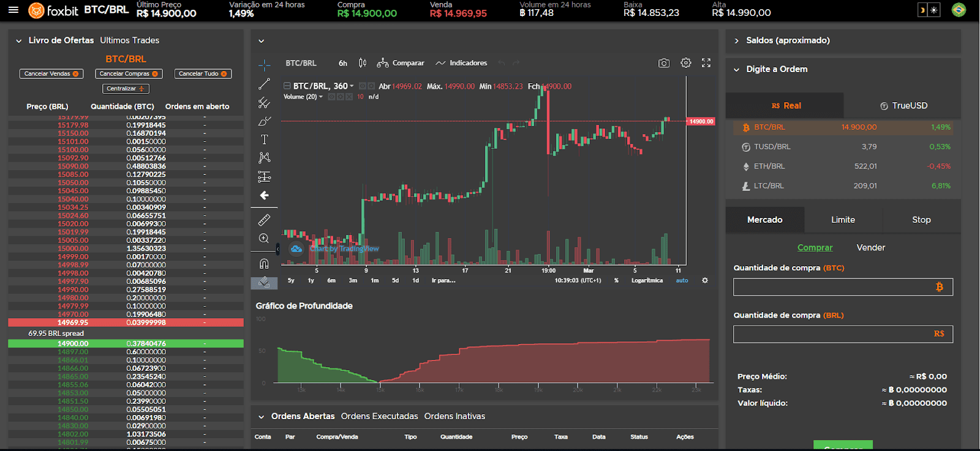
Task: Toggle Logarítmica scale on chart
Action: (x=647, y=280)
